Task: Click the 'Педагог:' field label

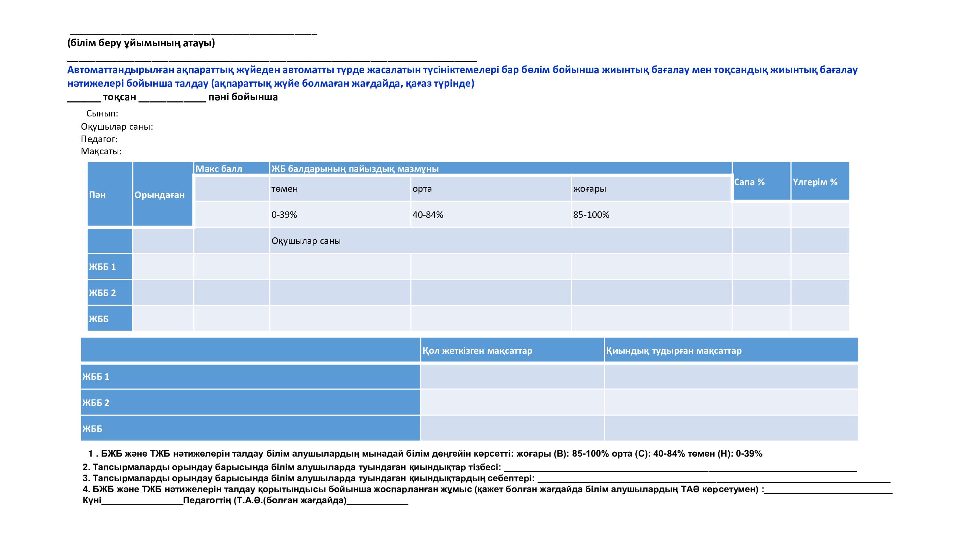Action: pos(99,139)
